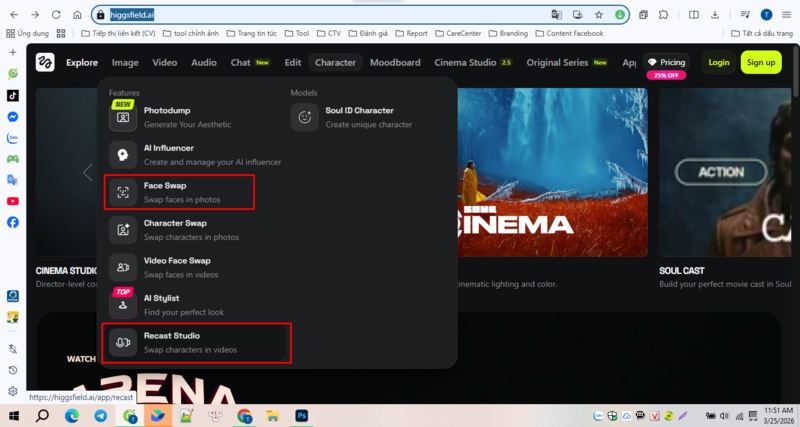Open Photoshop from the taskbar
The width and height of the screenshot is (800, 427).
coord(302,416)
